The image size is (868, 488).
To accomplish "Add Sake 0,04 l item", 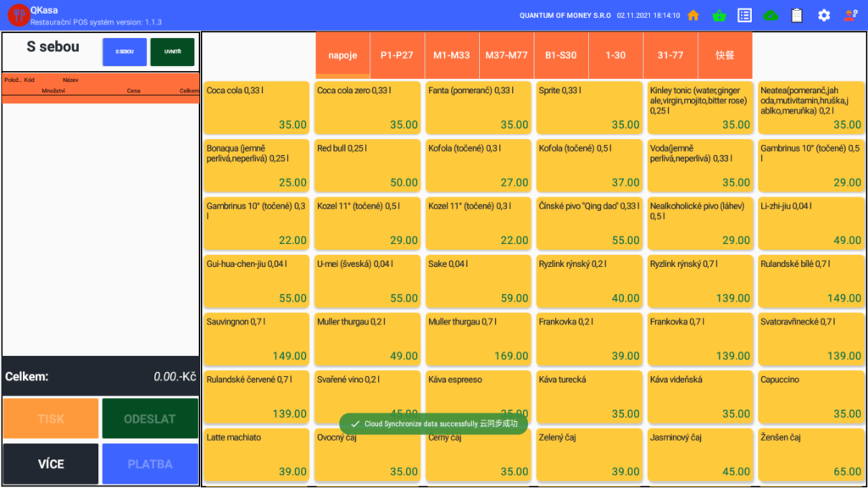I will [478, 281].
